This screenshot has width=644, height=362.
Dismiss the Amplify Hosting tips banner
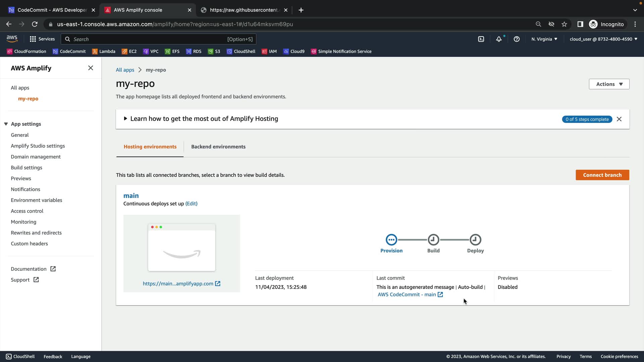pos(619,119)
